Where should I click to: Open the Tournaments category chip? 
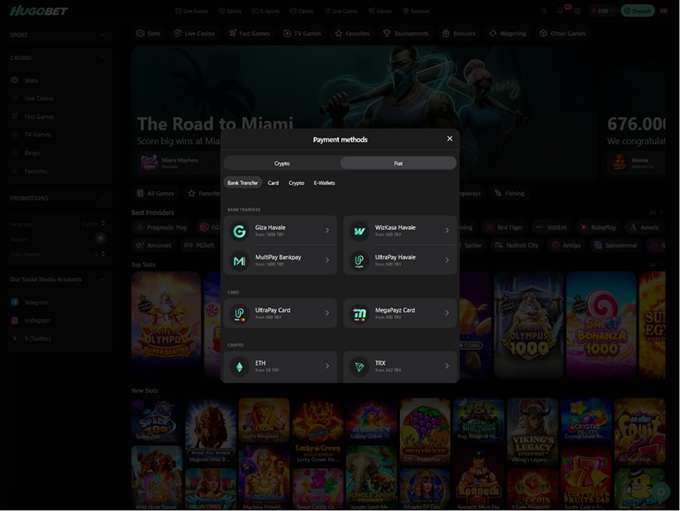tap(405, 33)
